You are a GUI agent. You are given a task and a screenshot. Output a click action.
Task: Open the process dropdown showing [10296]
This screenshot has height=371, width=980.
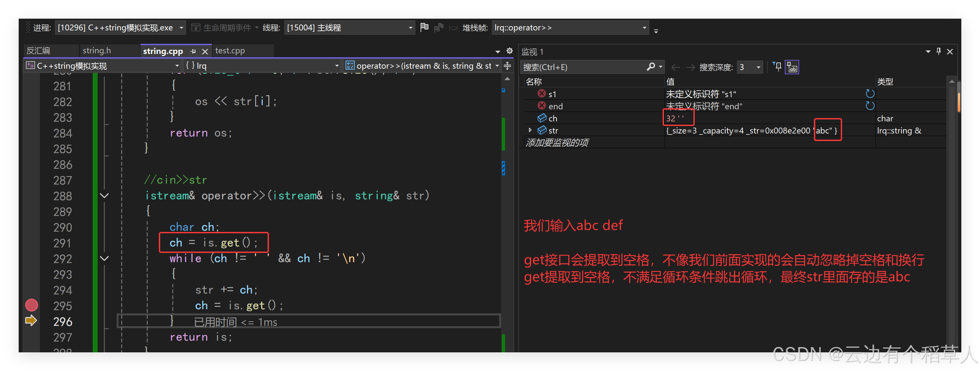[x=121, y=28]
